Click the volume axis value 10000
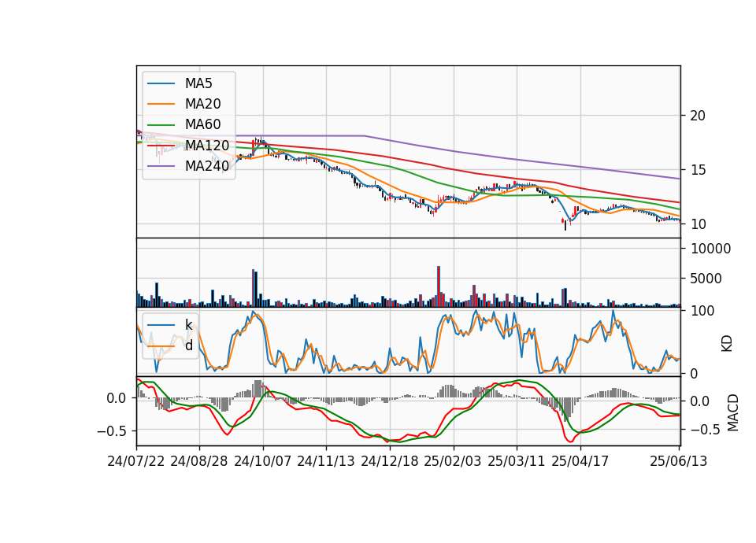This screenshot has height=543, width=756. click(710, 249)
